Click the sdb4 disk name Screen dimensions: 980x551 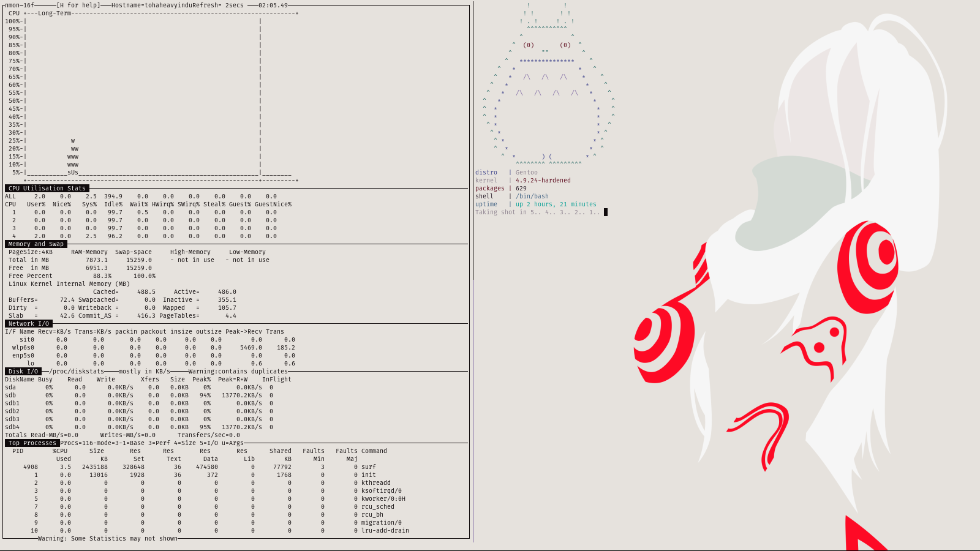(12, 427)
